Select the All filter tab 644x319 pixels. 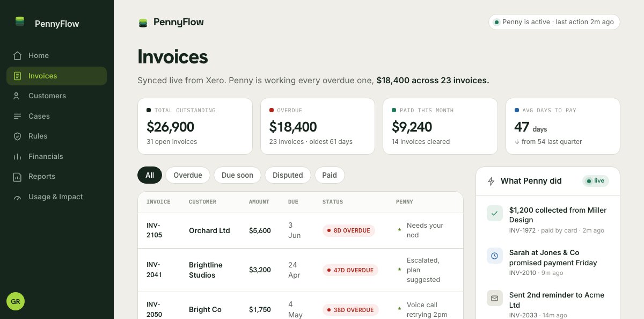150,175
